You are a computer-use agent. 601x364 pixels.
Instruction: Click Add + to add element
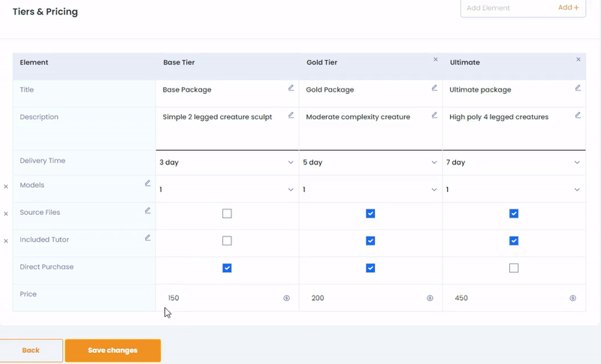pyautogui.click(x=569, y=8)
